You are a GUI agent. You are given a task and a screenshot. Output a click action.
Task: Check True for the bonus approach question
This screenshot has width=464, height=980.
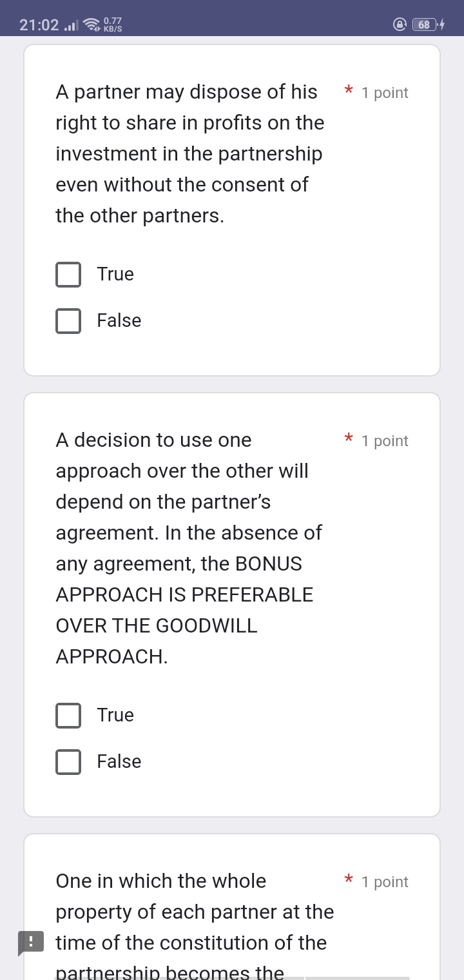[x=68, y=715]
